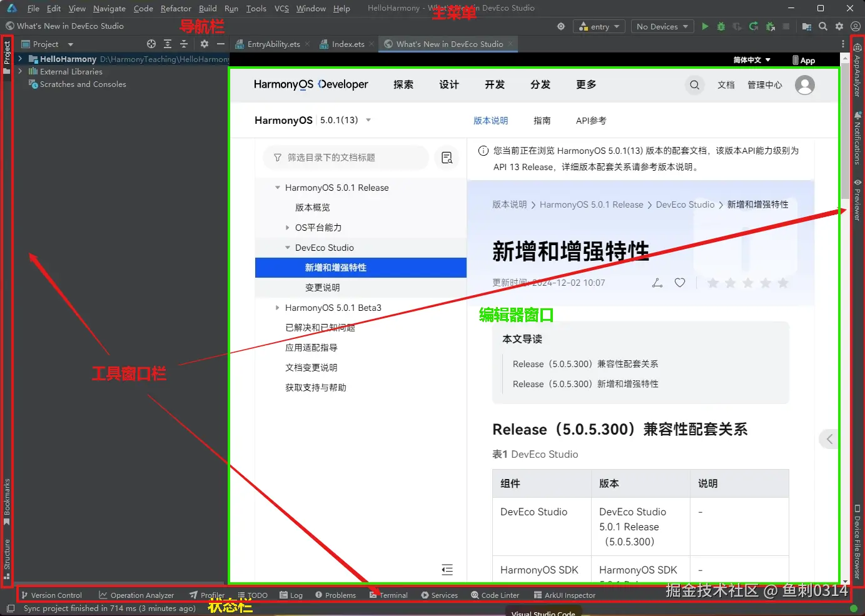Expand OS平台能力 doc node
Screen dimensions: 865x616
click(x=288, y=228)
